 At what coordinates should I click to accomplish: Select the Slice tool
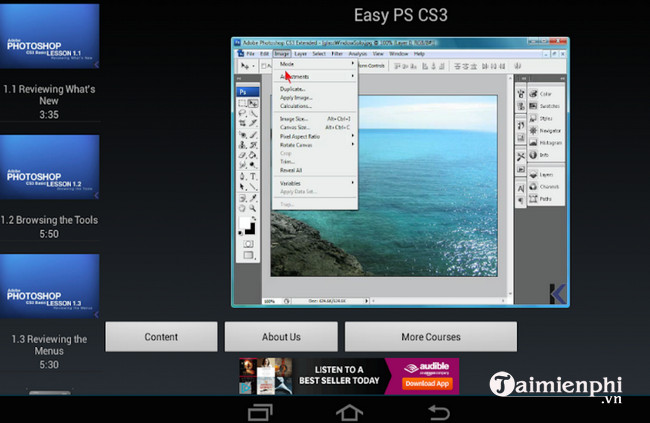point(253,123)
